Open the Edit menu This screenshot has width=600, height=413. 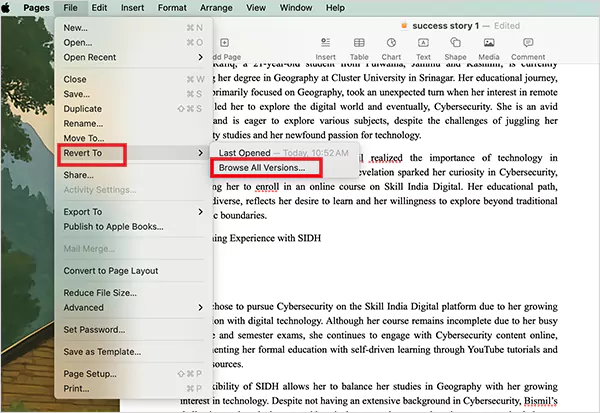[99, 8]
